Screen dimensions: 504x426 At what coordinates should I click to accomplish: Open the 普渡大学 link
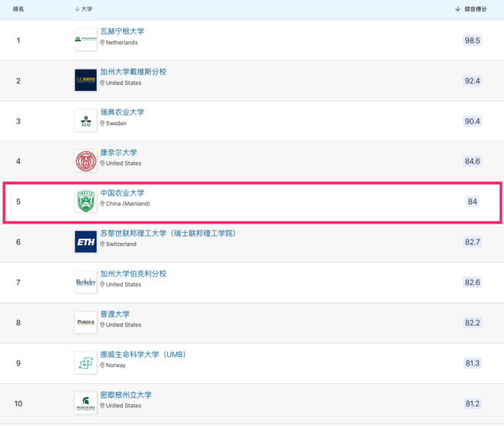(x=115, y=314)
